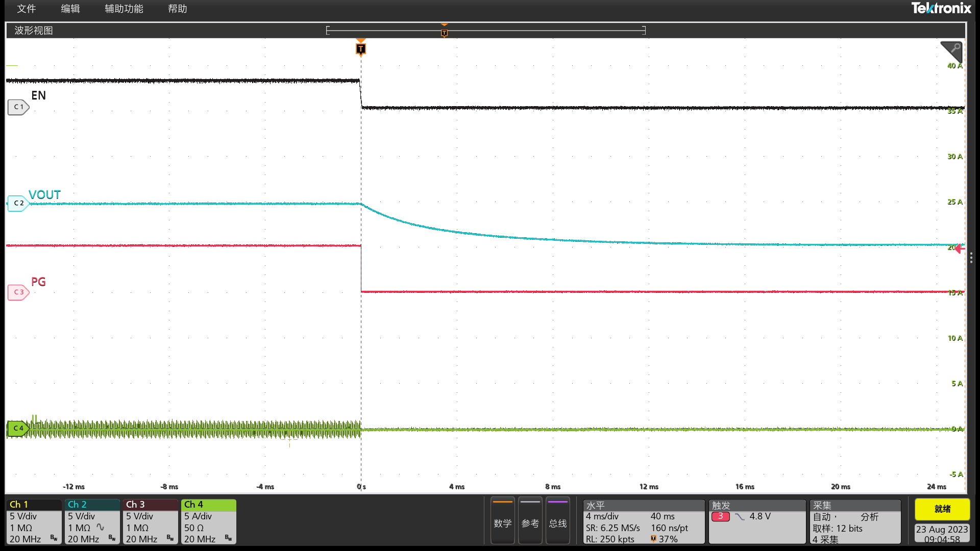Select the C1 channel badge beside EN trace
The height and width of the screenshot is (551, 980).
click(x=18, y=107)
